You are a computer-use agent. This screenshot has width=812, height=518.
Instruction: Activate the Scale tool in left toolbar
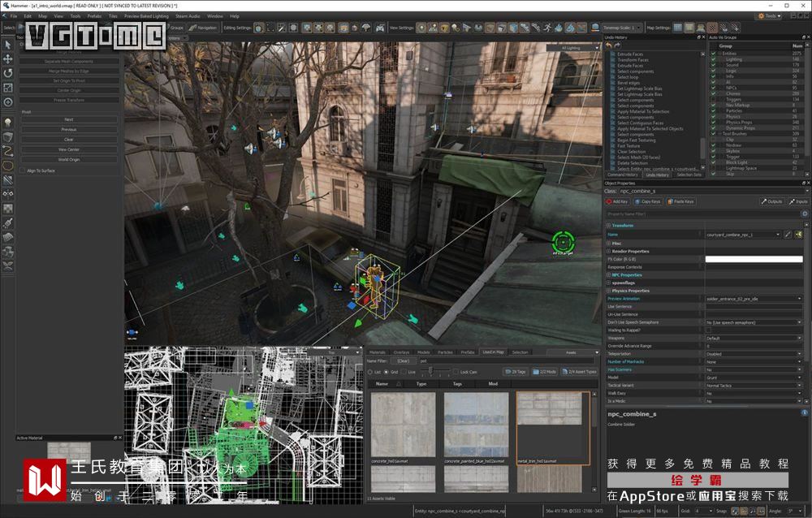click(x=8, y=88)
